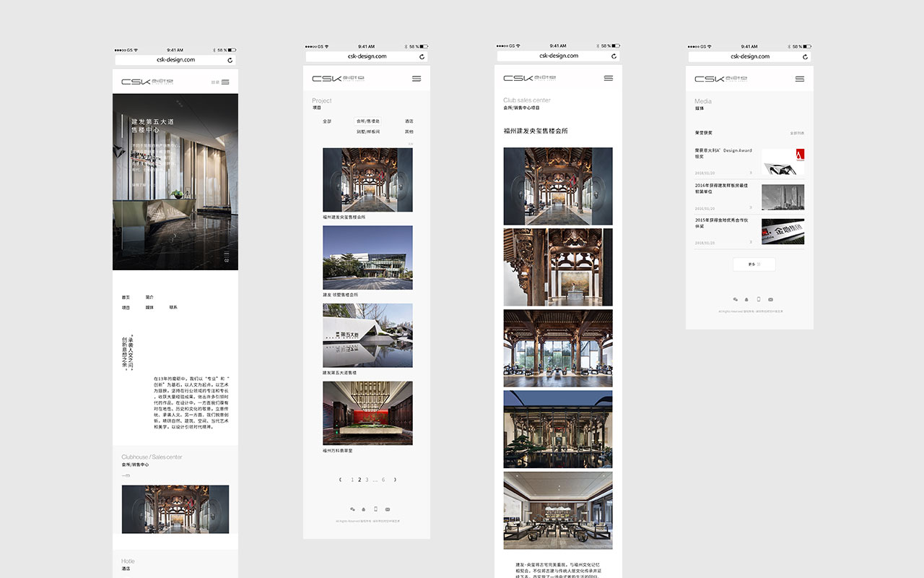Click the 更多 button on Media page

(754, 264)
